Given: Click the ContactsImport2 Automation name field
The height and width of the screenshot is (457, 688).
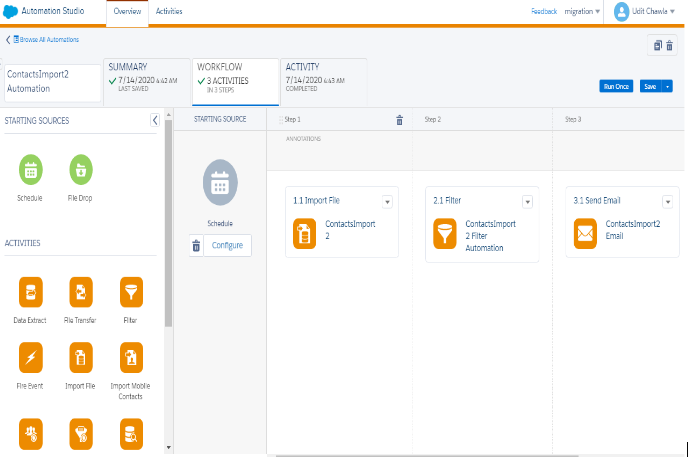Looking at the screenshot, I should click(50, 81).
